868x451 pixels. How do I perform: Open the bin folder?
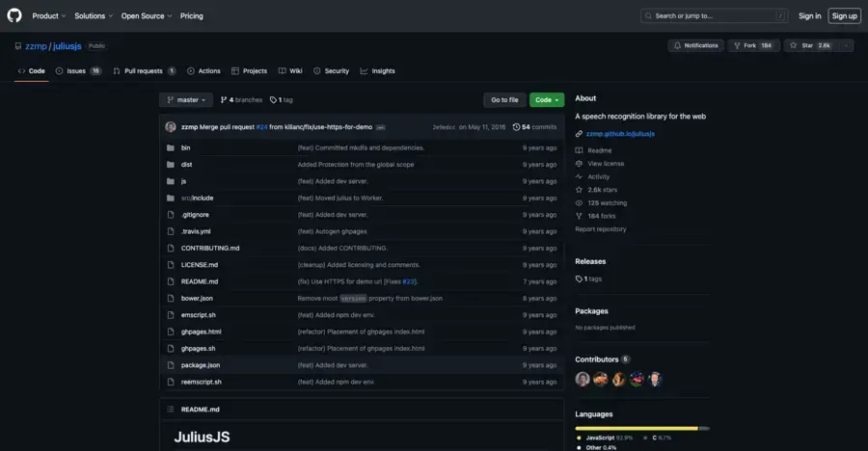coord(185,147)
